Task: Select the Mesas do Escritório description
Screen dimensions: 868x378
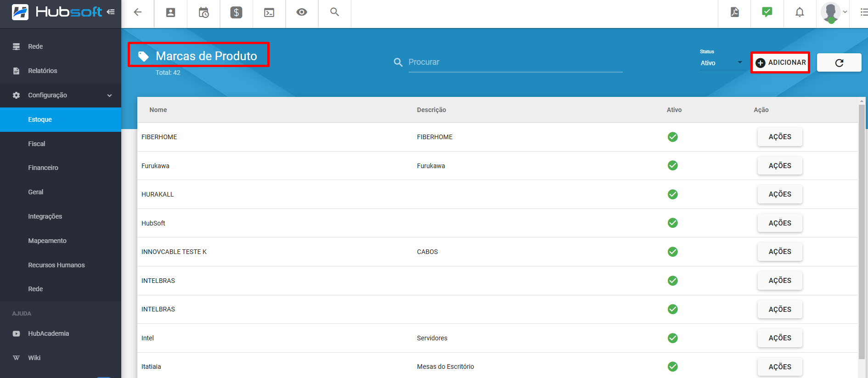Action: tap(445, 367)
